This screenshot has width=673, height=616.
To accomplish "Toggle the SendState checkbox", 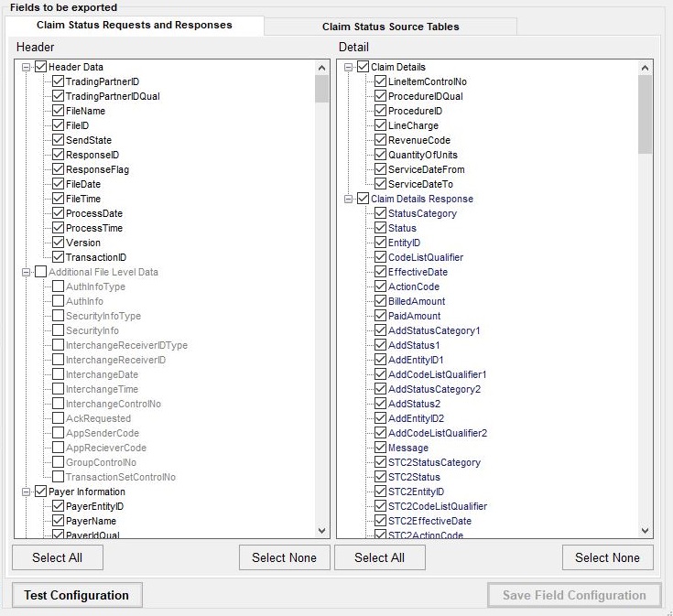I will [x=58, y=140].
